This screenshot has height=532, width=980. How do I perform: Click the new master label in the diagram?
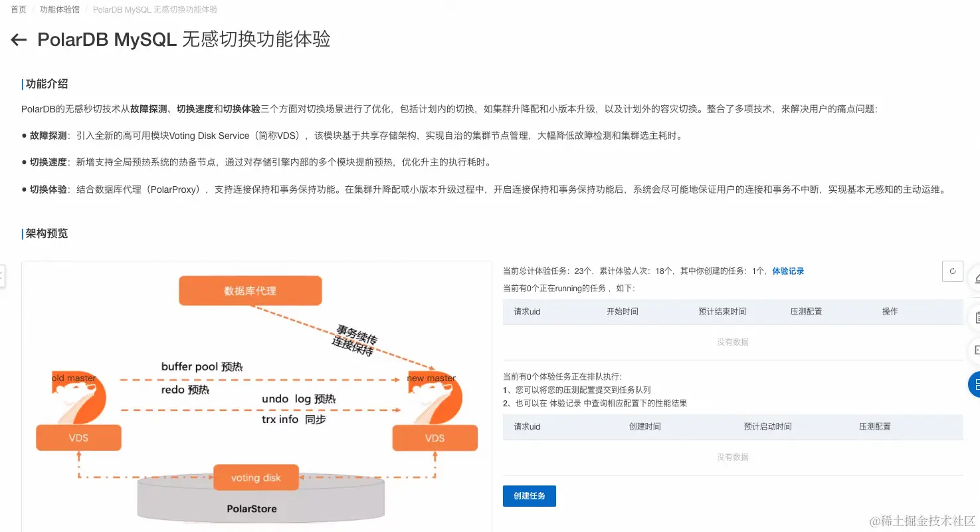432,378
